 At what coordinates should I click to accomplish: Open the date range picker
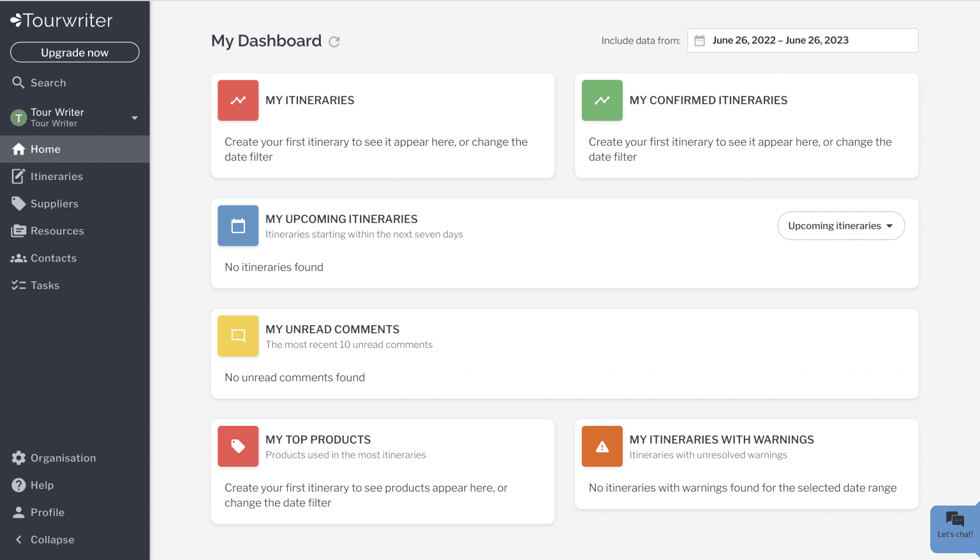click(x=802, y=40)
